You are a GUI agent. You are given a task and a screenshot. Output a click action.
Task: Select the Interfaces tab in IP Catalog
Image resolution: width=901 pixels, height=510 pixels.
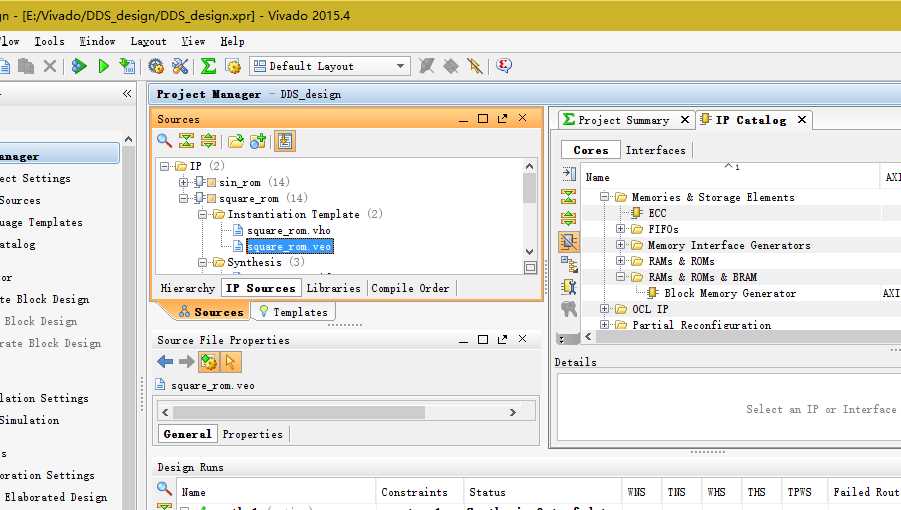(655, 150)
